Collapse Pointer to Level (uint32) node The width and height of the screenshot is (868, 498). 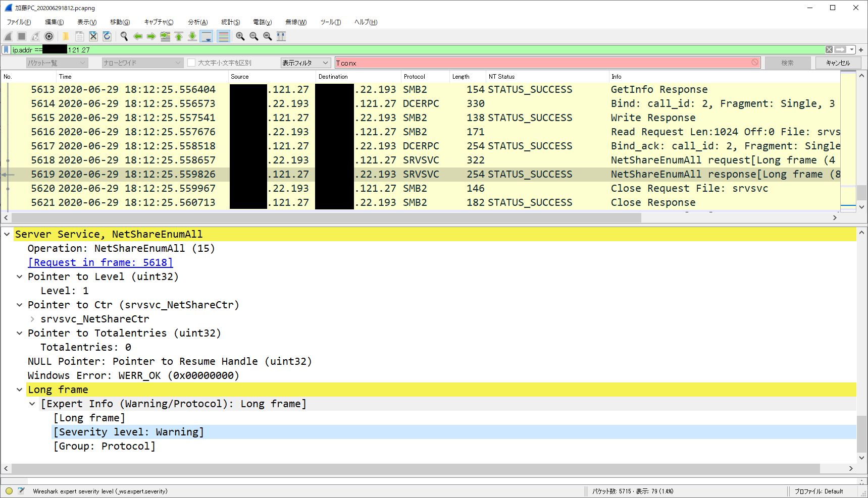[x=20, y=276]
